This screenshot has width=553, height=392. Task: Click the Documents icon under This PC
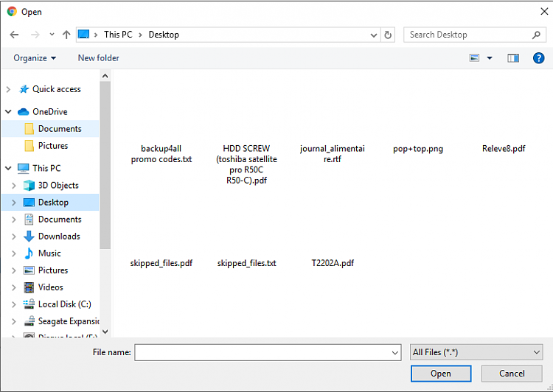29,220
